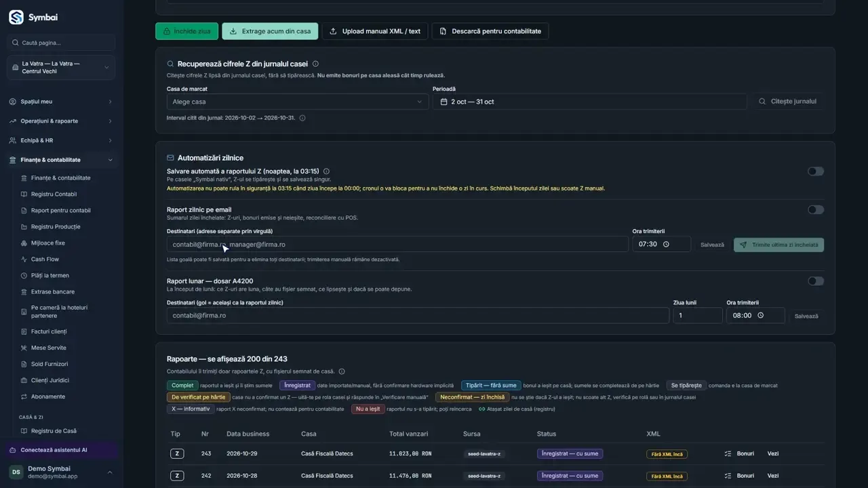Open Plăți la termen menu item

50,276
